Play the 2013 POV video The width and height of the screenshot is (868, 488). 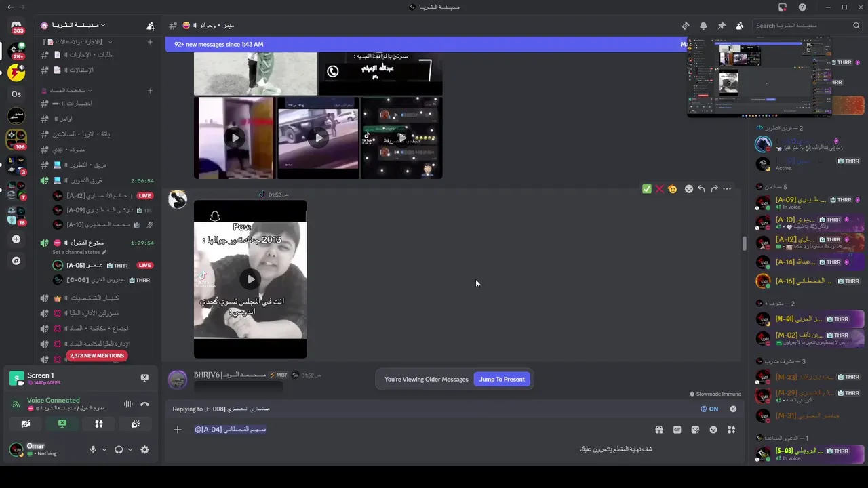point(251,279)
